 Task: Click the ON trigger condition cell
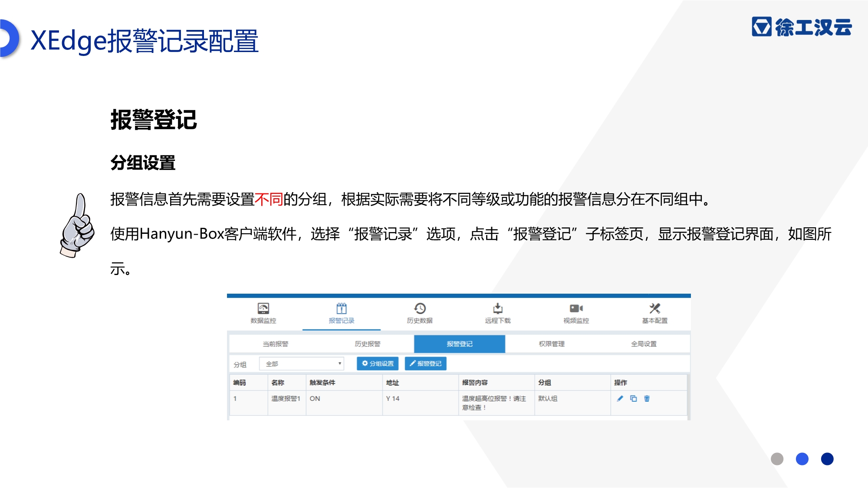coord(344,403)
